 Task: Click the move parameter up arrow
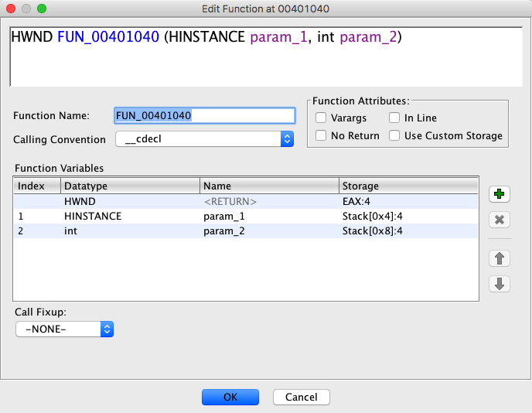tap(500, 258)
